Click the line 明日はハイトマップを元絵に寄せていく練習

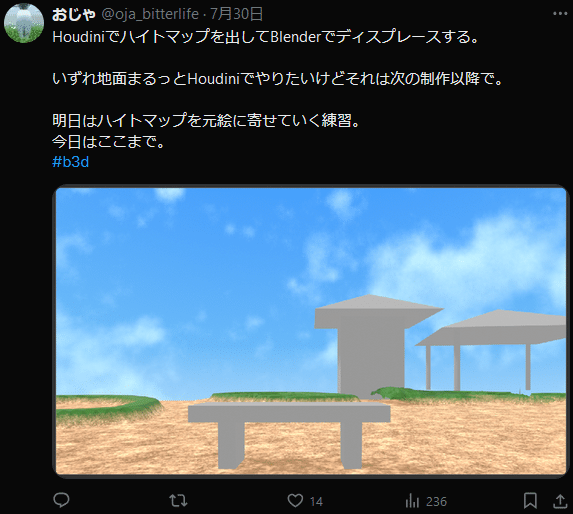206,120
